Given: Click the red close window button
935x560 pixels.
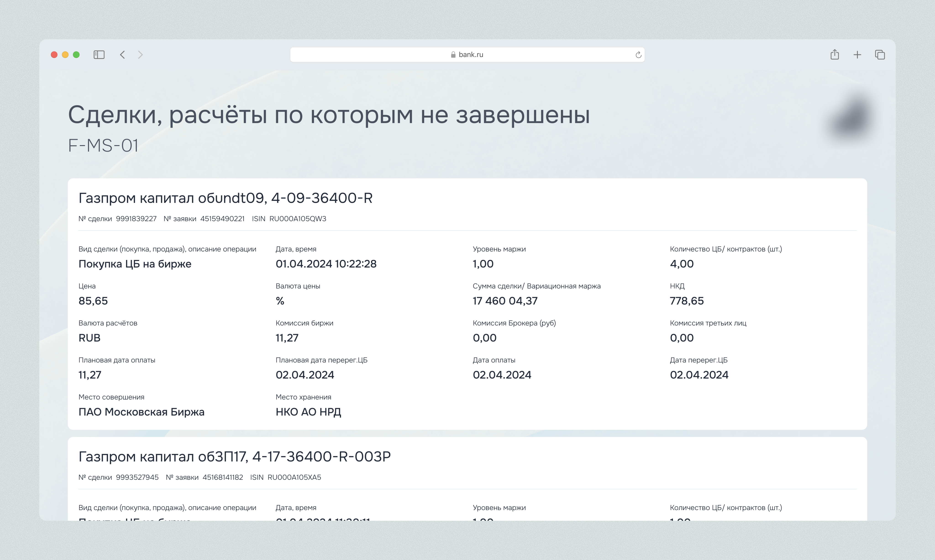Looking at the screenshot, I should coord(54,55).
